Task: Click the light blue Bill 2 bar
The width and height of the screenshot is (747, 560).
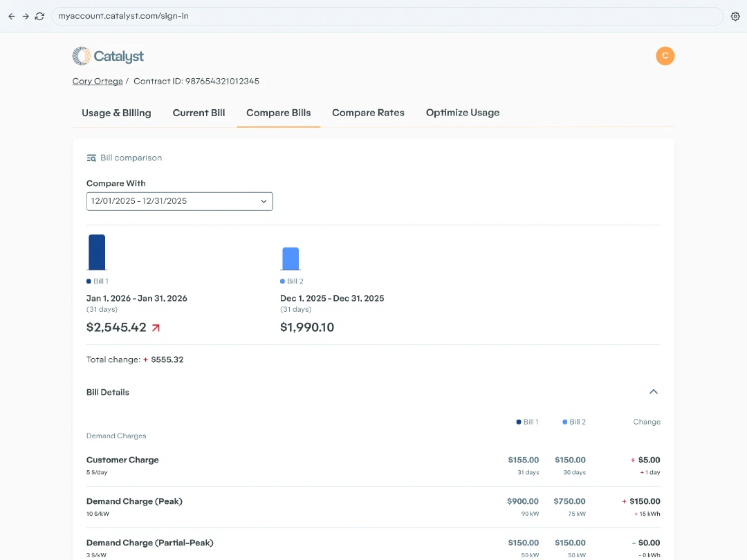Action: pos(290,259)
